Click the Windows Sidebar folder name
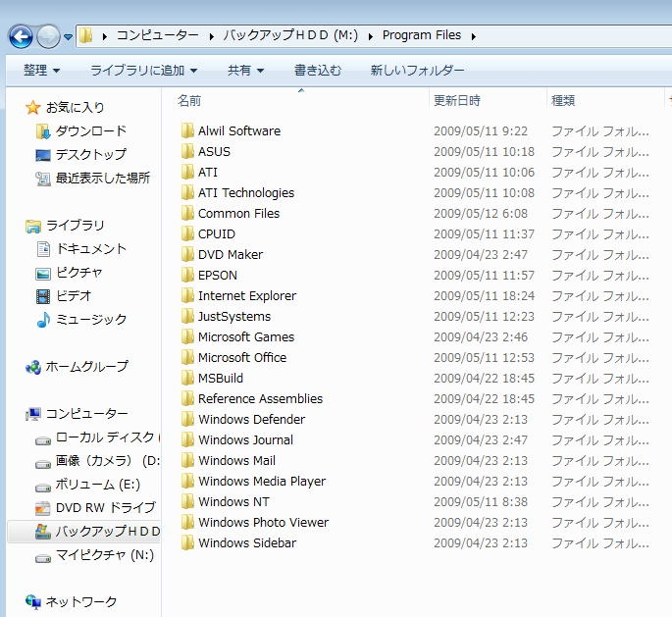The height and width of the screenshot is (617, 672). [x=247, y=542]
